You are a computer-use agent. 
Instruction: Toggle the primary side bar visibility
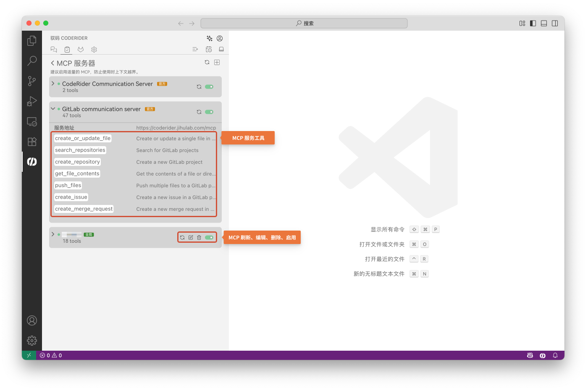533,24
